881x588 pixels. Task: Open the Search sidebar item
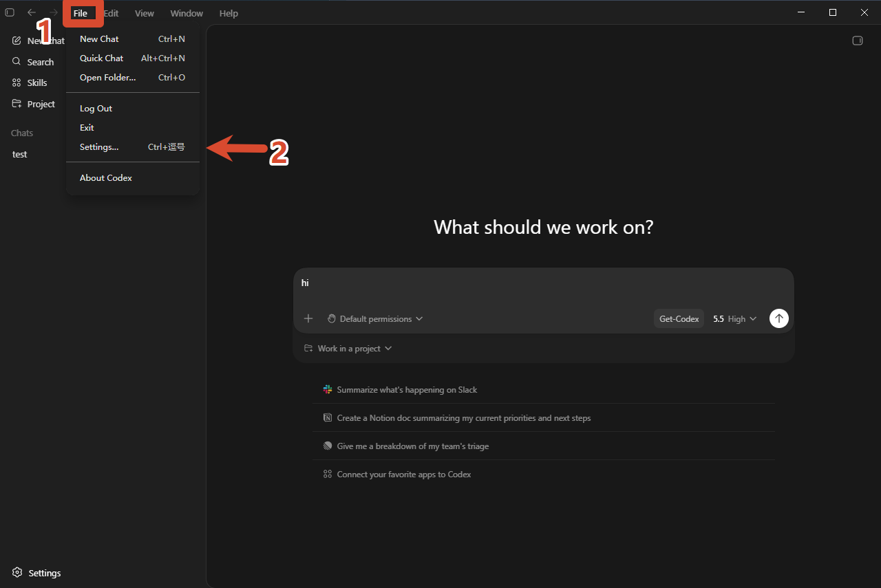(34, 62)
